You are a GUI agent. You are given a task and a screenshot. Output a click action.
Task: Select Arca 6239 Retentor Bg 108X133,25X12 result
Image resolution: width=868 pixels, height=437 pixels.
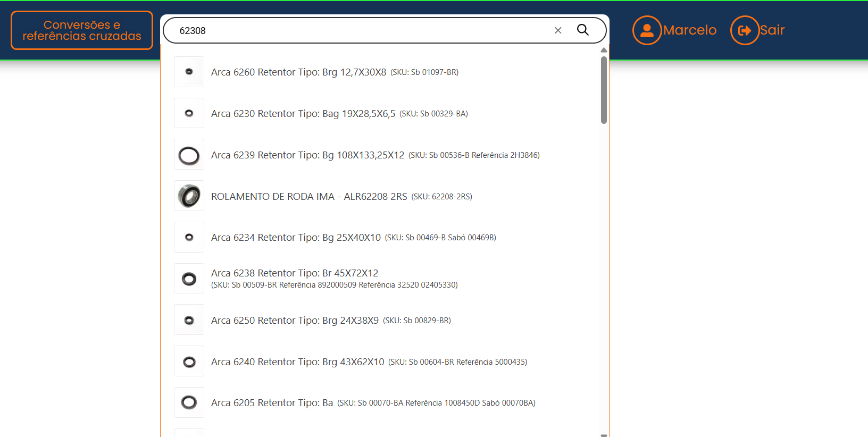point(307,155)
